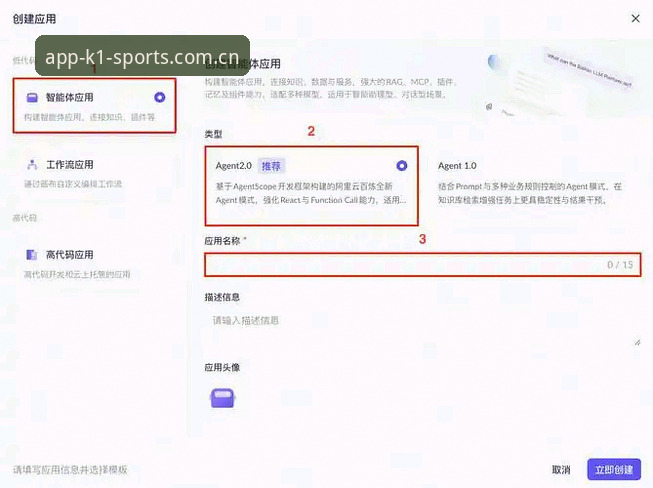Image resolution: width=653 pixels, height=488 pixels.
Task: Click the 推荐 tag beside Agent2.0
Action: [x=271, y=166]
